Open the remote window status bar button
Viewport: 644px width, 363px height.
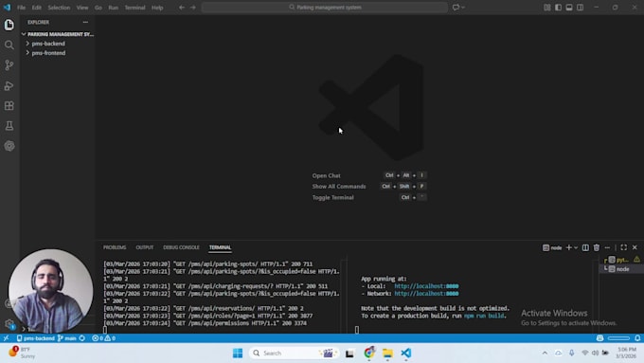click(7, 338)
